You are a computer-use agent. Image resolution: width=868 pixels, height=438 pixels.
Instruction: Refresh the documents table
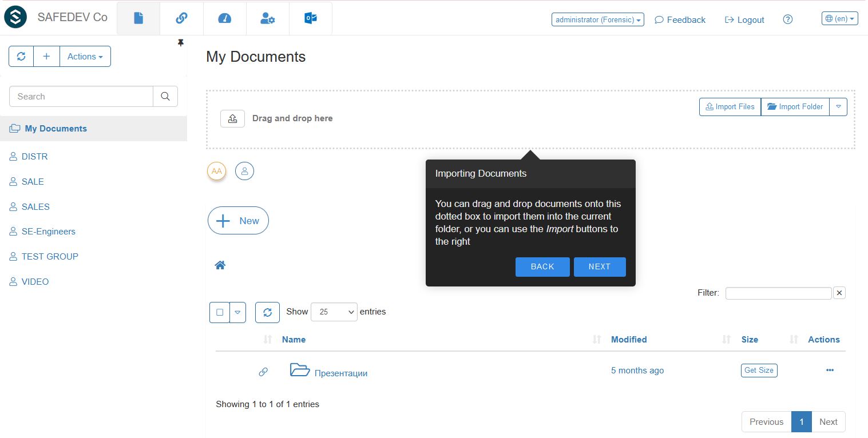[267, 312]
